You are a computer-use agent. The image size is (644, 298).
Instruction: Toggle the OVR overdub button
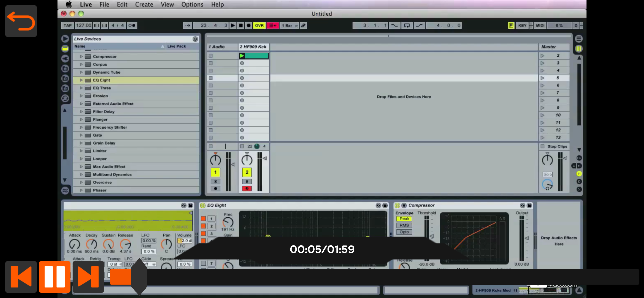259,25
